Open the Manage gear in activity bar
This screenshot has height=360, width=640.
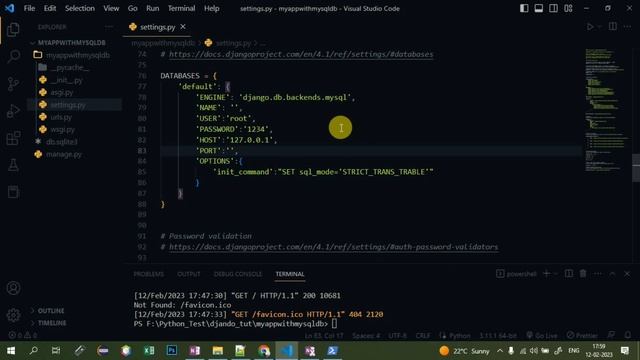13,315
